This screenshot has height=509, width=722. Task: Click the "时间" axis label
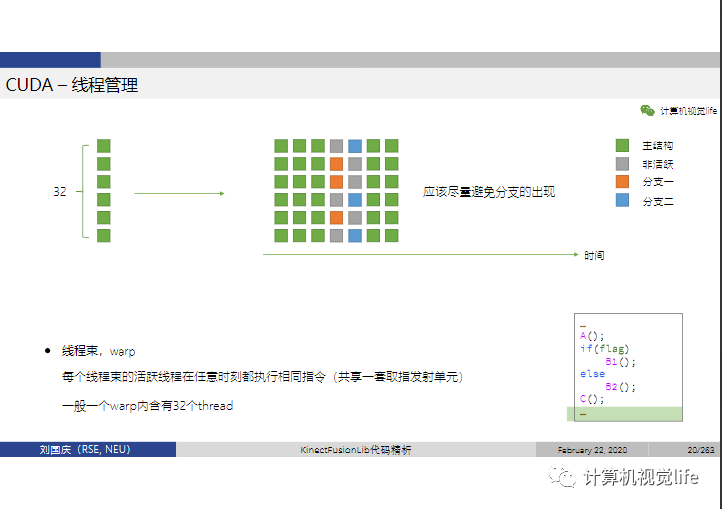tap(594, 255)
